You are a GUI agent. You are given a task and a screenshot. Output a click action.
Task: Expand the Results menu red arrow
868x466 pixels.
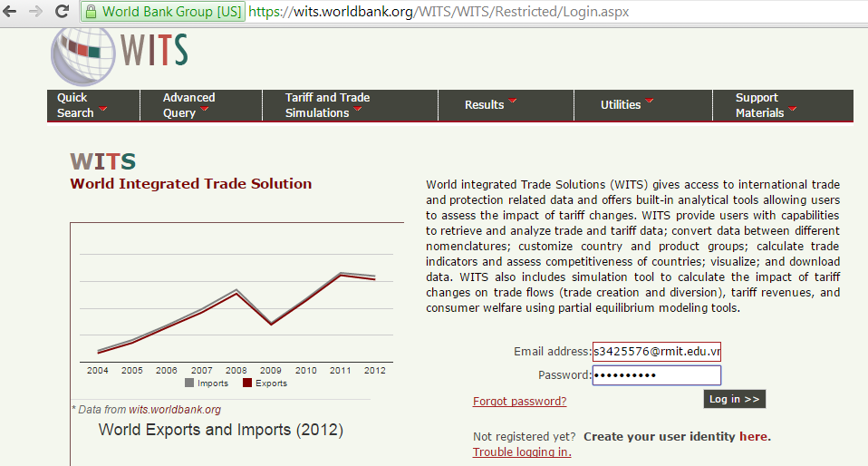pyautogui.click(x=513, y=102)
